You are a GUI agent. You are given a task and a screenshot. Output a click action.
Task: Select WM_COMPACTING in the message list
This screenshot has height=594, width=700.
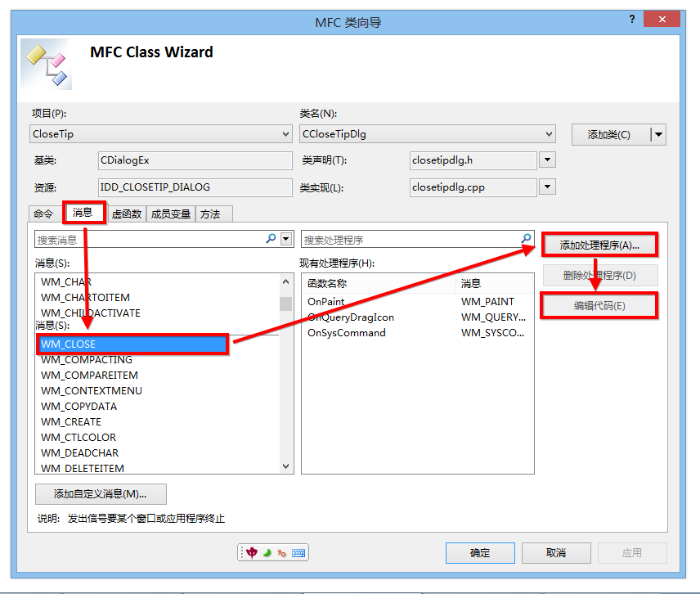click(x=157, y=360)
